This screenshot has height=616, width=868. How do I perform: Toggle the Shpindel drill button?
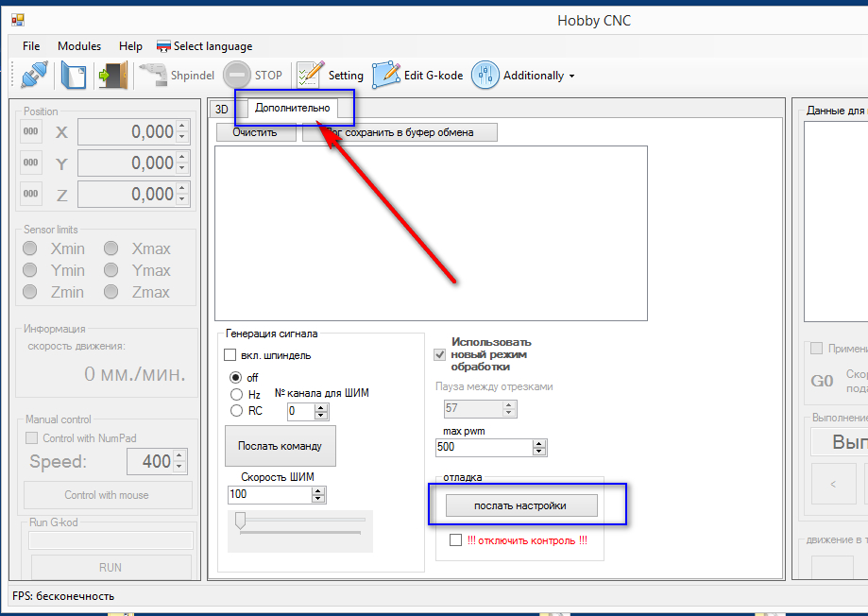[x=177, y=75]
